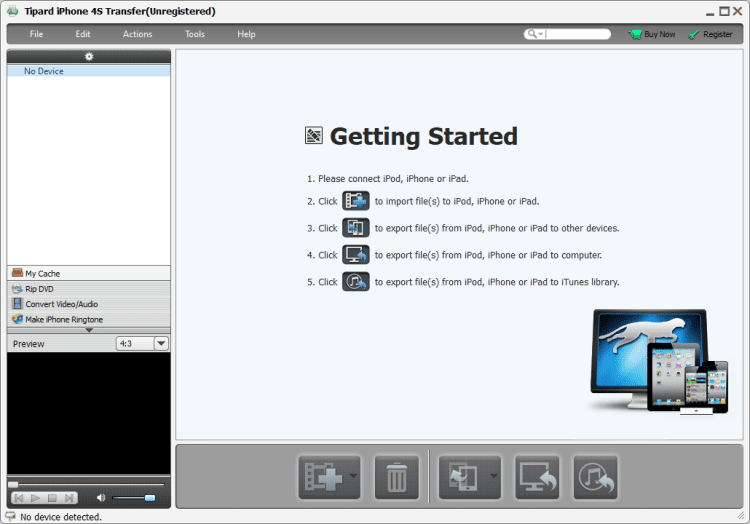Click the Make iPhone Ringtone icon
Image resolution: width=750 pixels, height=524 pixels.
(17, 319)
